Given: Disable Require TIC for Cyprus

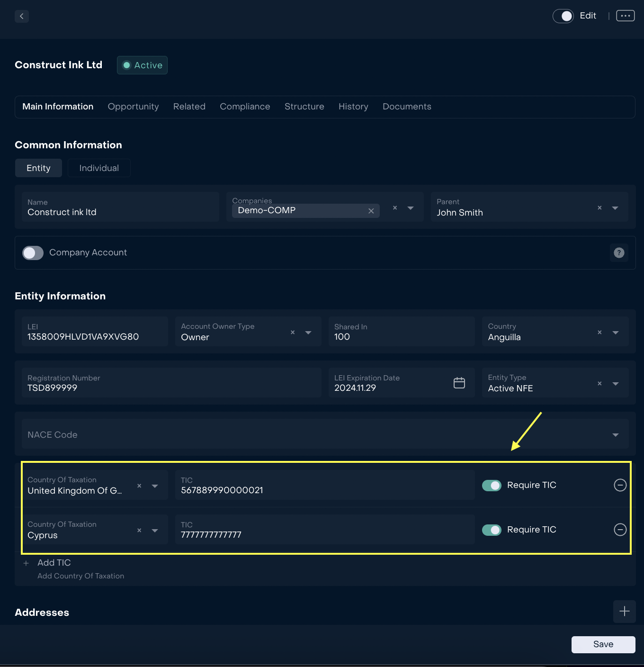Looking at the screenshot, I should (x=492, y=530).
